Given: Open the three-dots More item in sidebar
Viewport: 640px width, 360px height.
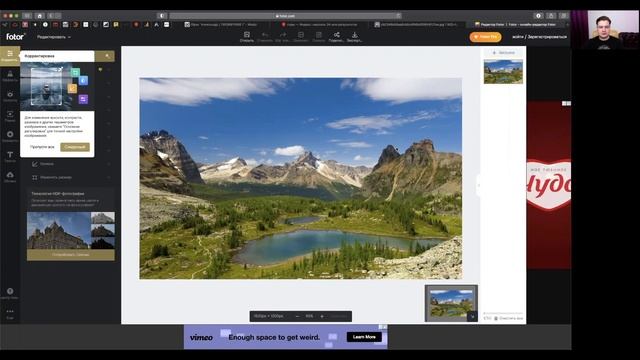Looking at the screenshot, I should 10,313.
